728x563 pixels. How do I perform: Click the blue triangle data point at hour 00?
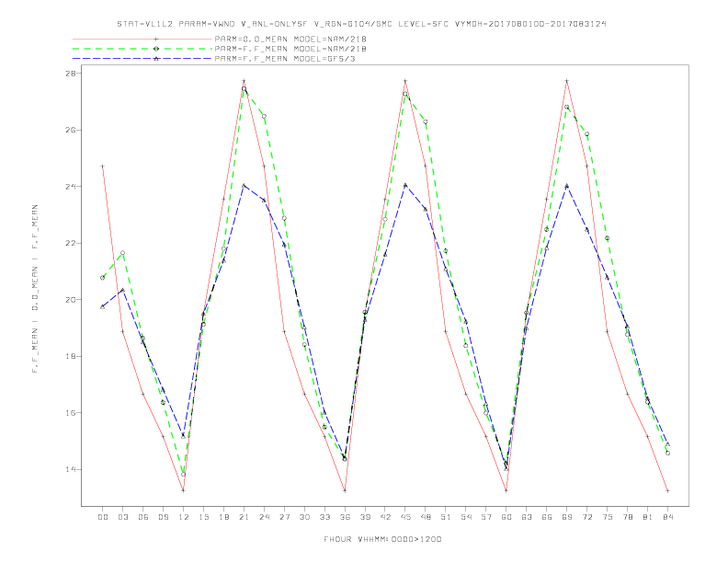[x=103, y=306]
